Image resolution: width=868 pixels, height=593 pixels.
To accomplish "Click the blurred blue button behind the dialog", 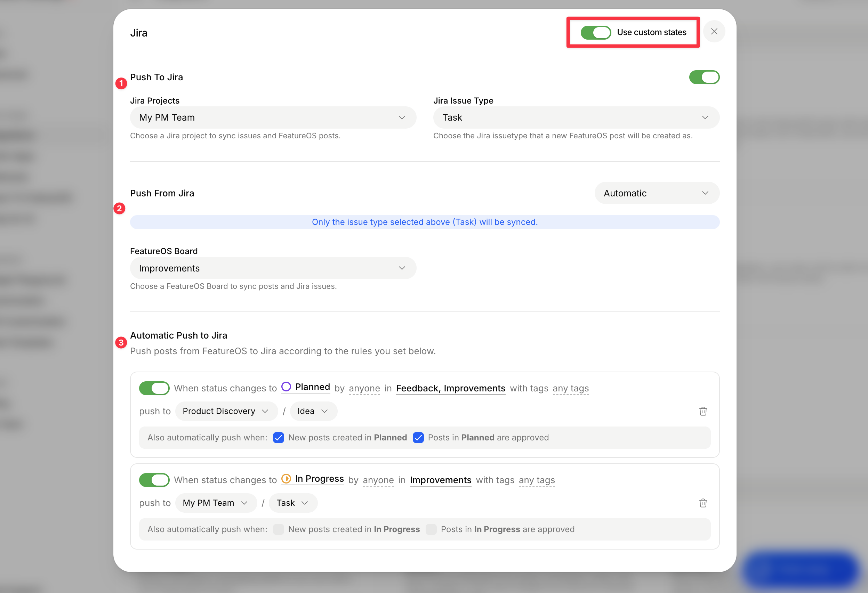I will tap(801, 570).
